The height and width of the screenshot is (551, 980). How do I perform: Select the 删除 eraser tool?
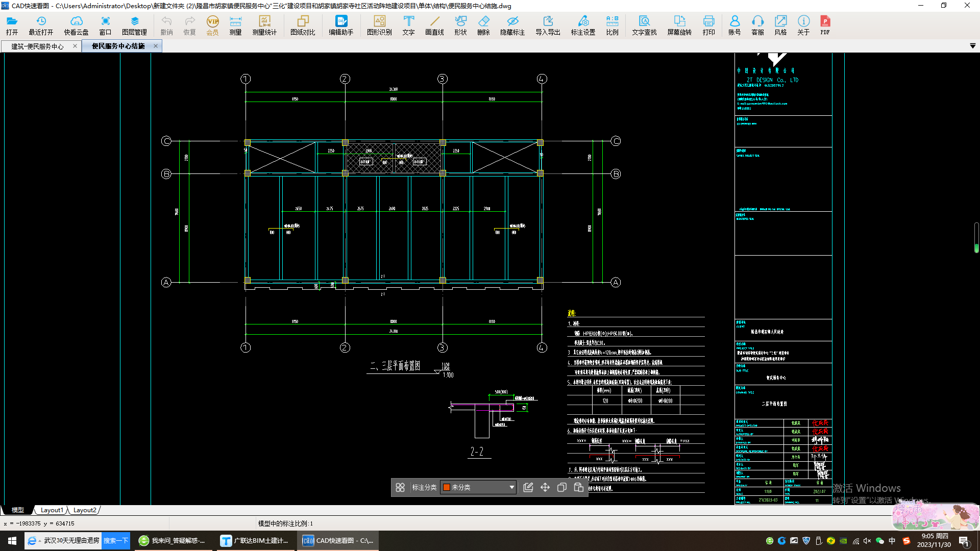pyautogui.click(x=483, y=25)
